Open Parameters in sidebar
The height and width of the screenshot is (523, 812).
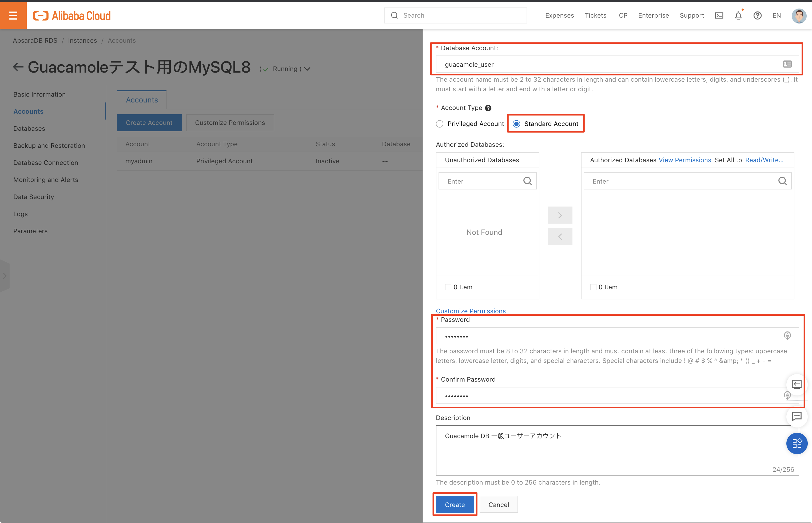coord(31,231)
